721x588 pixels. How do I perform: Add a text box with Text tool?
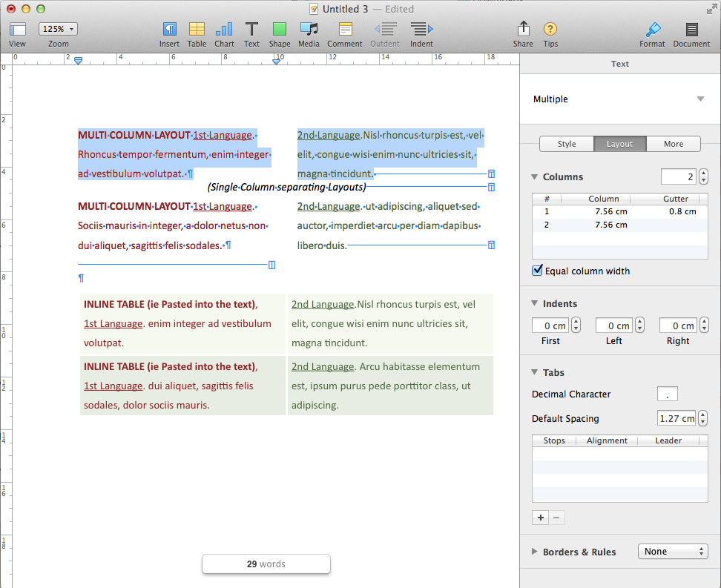click(x=252, y=30)
